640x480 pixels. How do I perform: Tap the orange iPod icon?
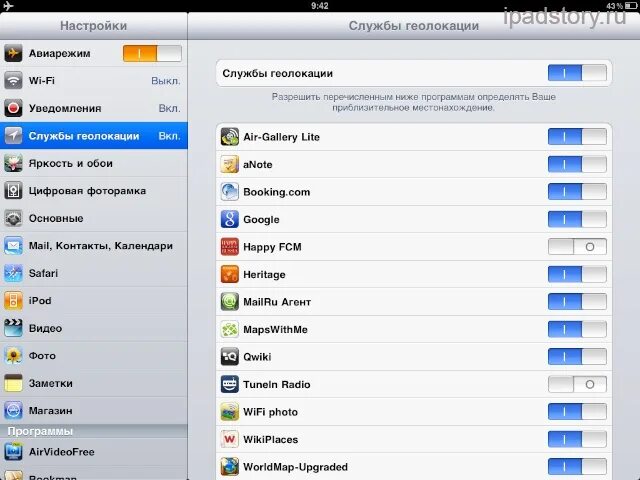(x=13, y=301)
